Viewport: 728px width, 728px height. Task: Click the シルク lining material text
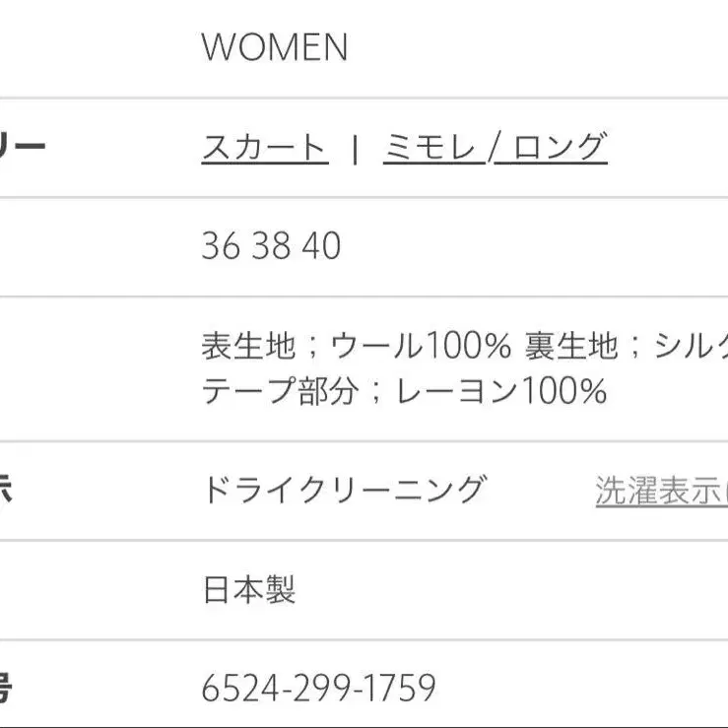690,346
